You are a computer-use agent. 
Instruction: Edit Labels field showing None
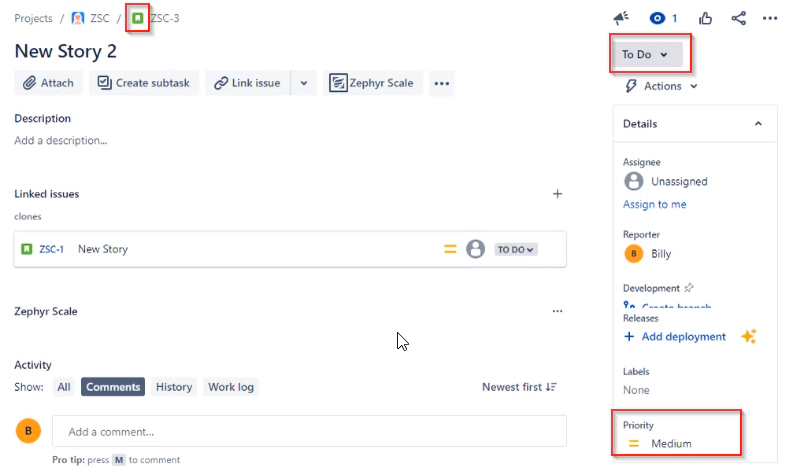coord(636,390)
